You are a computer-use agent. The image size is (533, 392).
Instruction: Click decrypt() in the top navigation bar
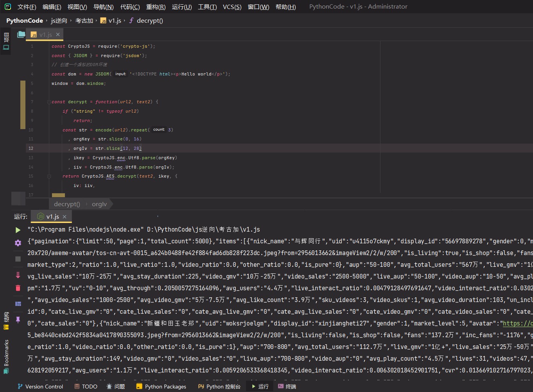[x=146, y=21]
